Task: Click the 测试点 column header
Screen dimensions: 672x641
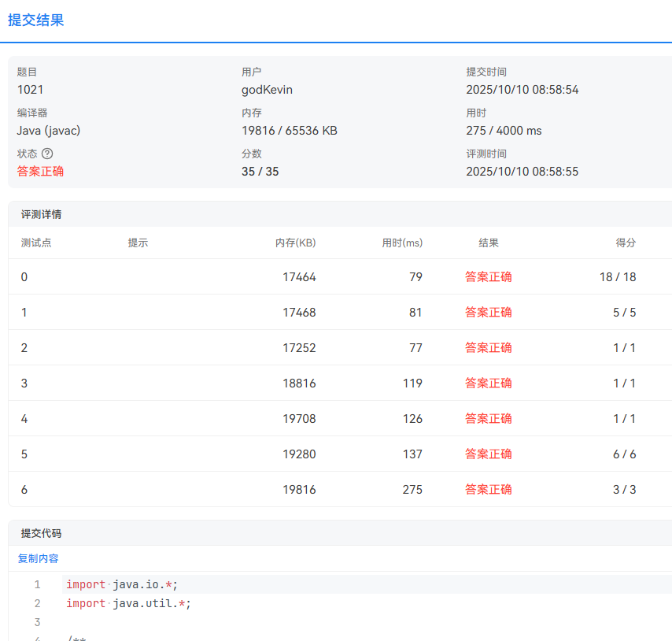Action: [x=36, y=243]
